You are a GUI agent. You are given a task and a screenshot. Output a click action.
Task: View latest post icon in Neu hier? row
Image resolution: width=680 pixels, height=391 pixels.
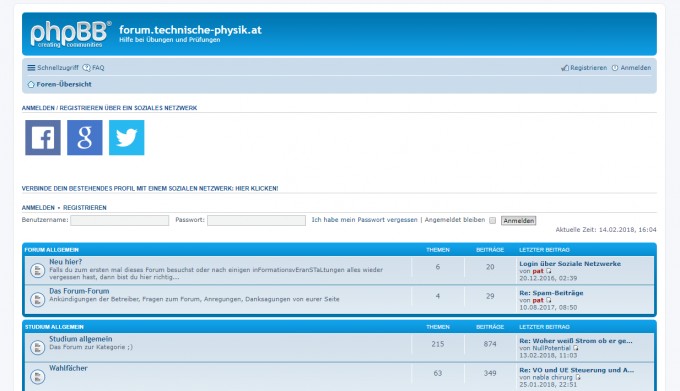click(x=549, y=271)
